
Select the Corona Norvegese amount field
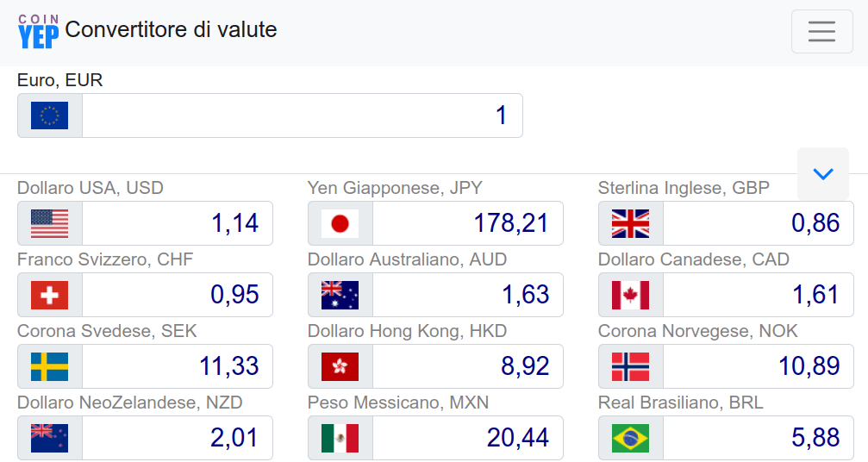[759, 366]
